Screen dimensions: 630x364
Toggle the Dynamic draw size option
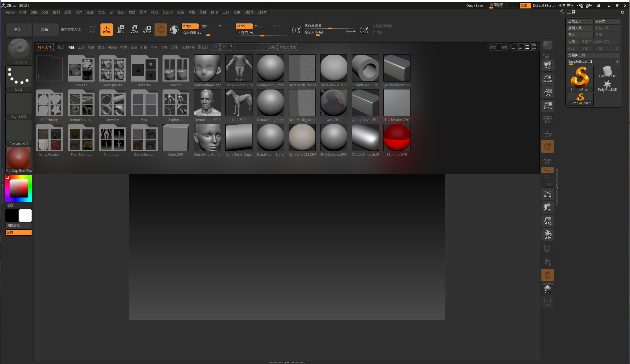[351, 31]
